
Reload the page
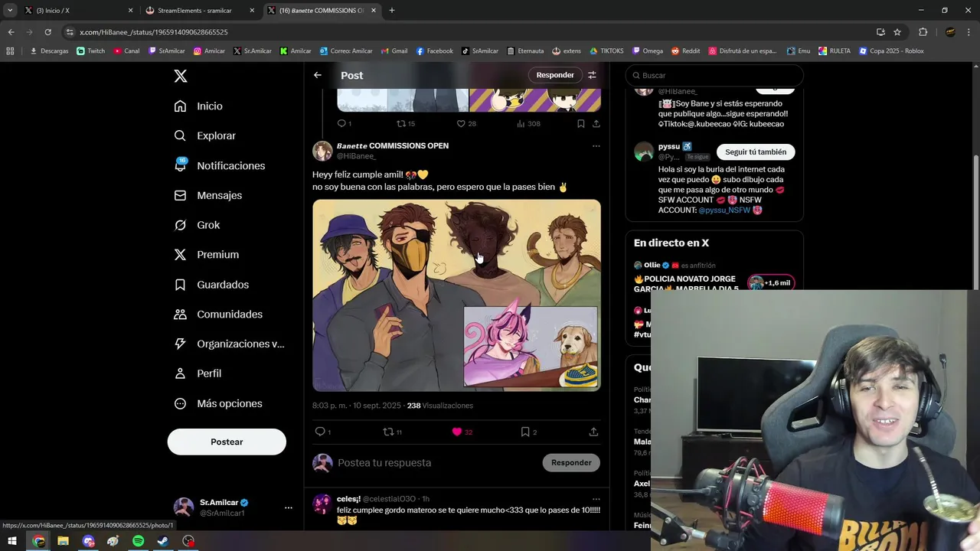click(47, 32)
